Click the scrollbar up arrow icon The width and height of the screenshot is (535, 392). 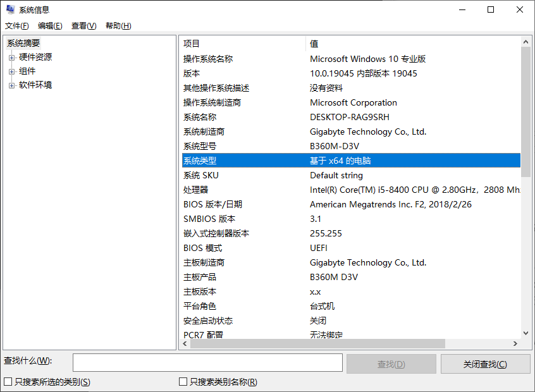point(526,42)
